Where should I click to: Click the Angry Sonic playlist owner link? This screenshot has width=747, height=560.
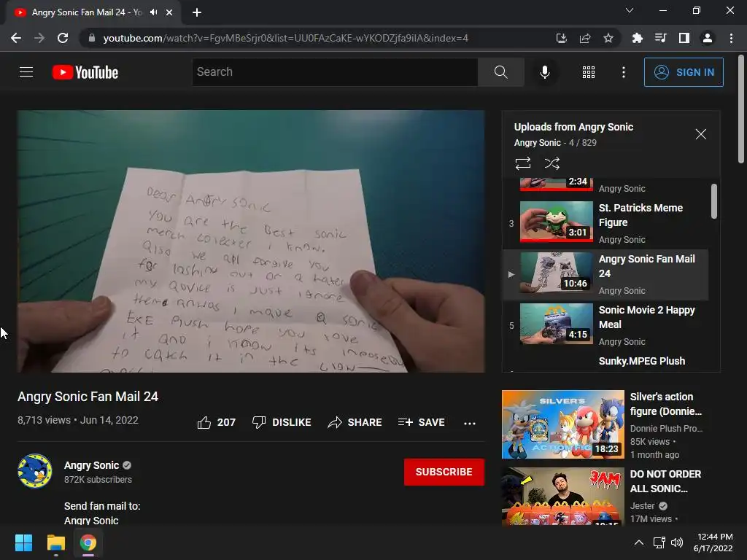coord(538,142)
